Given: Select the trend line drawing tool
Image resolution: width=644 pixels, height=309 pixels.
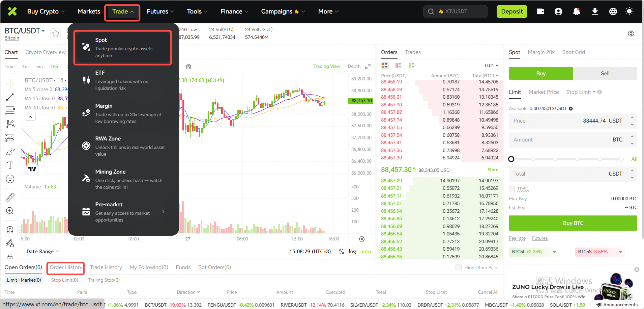Looking at the screenshot, I should pyautogui.click(x=10, y=97).
